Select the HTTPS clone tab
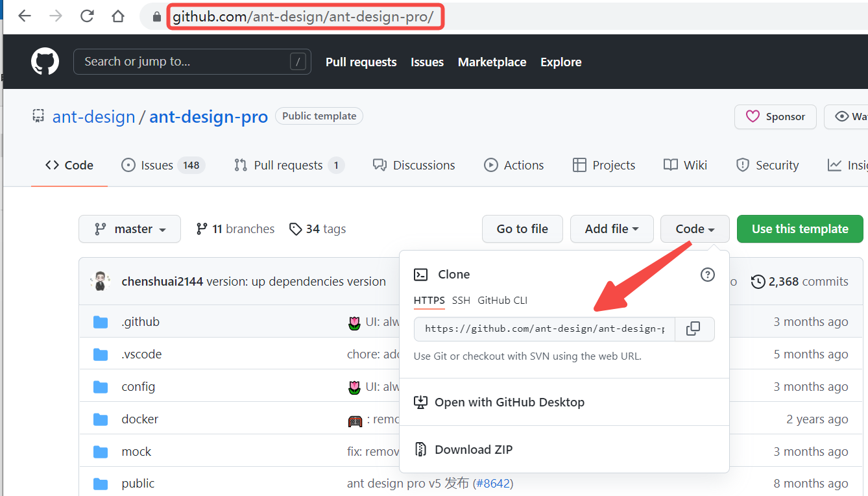Viewport: 868px width, 496px height. [x=429, y=301]
